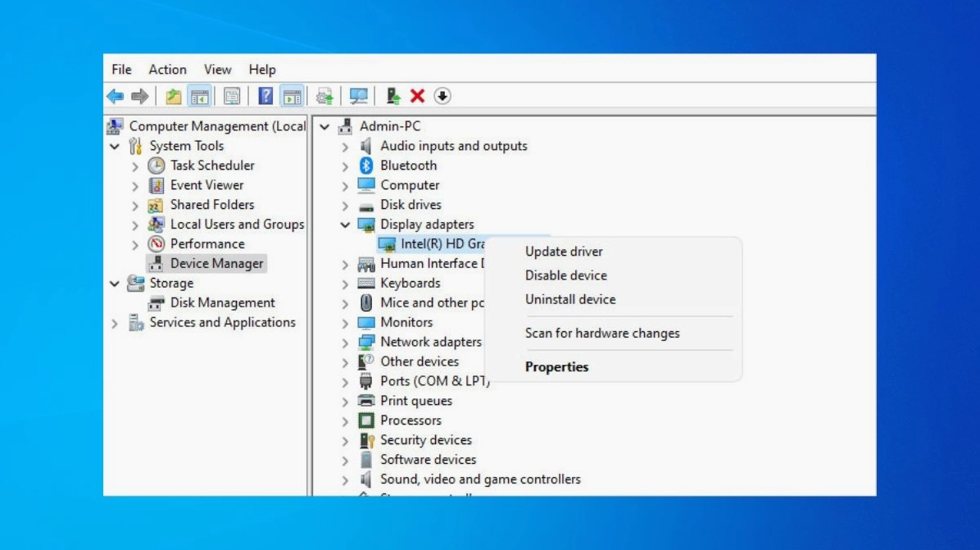Collapse the System Tools tree branch
The width and height of the screenshot is (980, 550).
click(116, 145)
